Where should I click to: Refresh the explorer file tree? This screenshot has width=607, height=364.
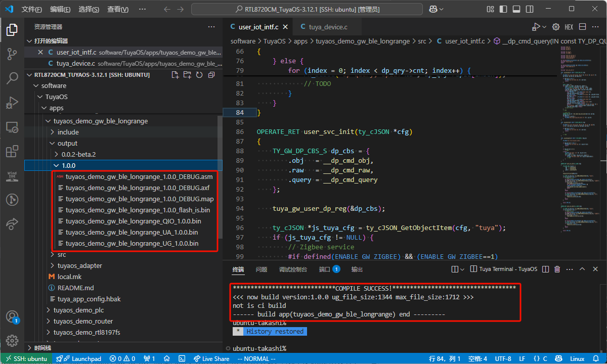click(x=199, y=75)
